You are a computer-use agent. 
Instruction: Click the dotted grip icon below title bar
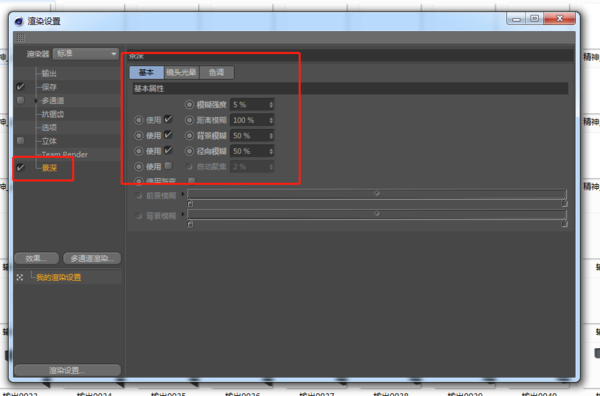[x=21, y=37]
